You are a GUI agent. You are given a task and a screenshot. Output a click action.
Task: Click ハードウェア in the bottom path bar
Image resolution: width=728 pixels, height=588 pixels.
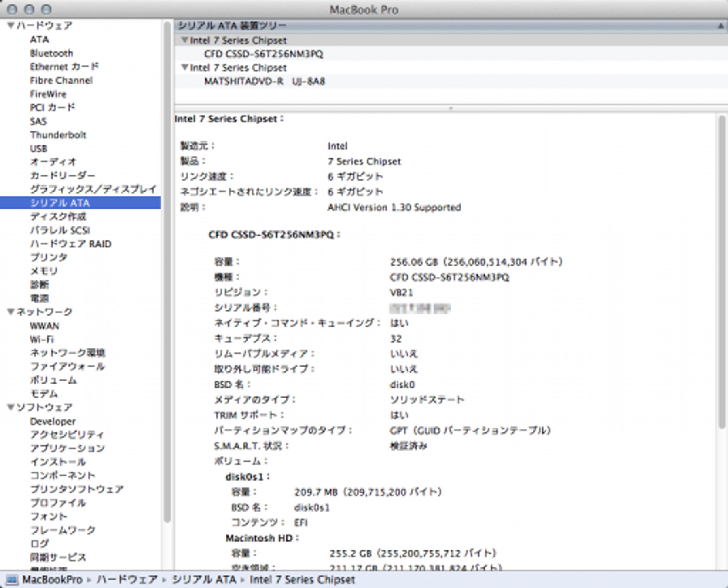point(127,580)
